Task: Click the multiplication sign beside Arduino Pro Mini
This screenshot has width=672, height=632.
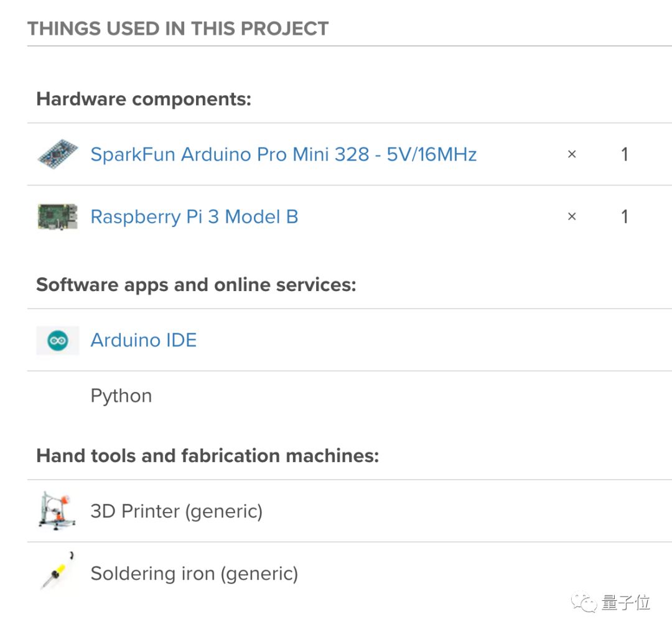Action: 572,154
